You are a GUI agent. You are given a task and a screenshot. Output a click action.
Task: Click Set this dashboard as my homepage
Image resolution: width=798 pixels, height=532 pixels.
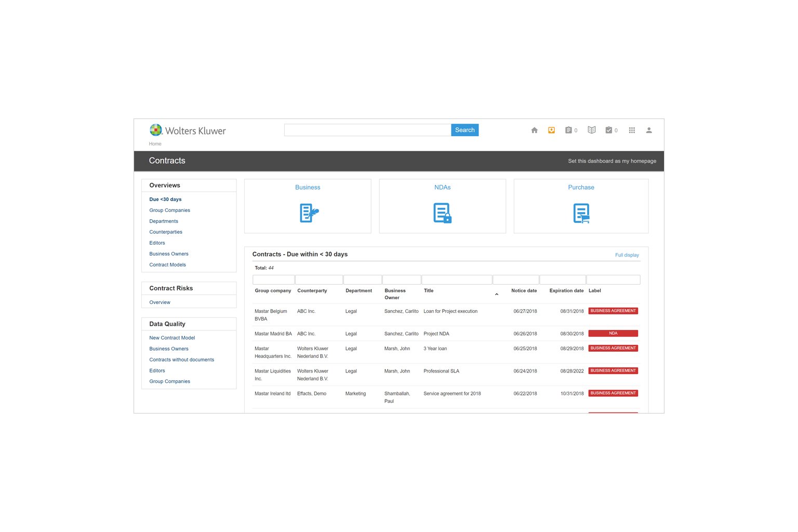click(x=611, y=161)
